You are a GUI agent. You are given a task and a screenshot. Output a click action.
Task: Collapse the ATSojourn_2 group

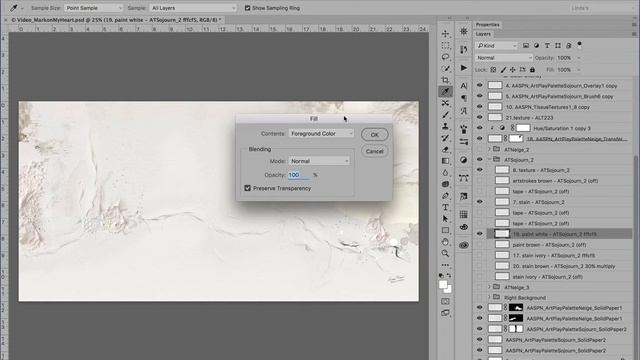coord(489,160)
